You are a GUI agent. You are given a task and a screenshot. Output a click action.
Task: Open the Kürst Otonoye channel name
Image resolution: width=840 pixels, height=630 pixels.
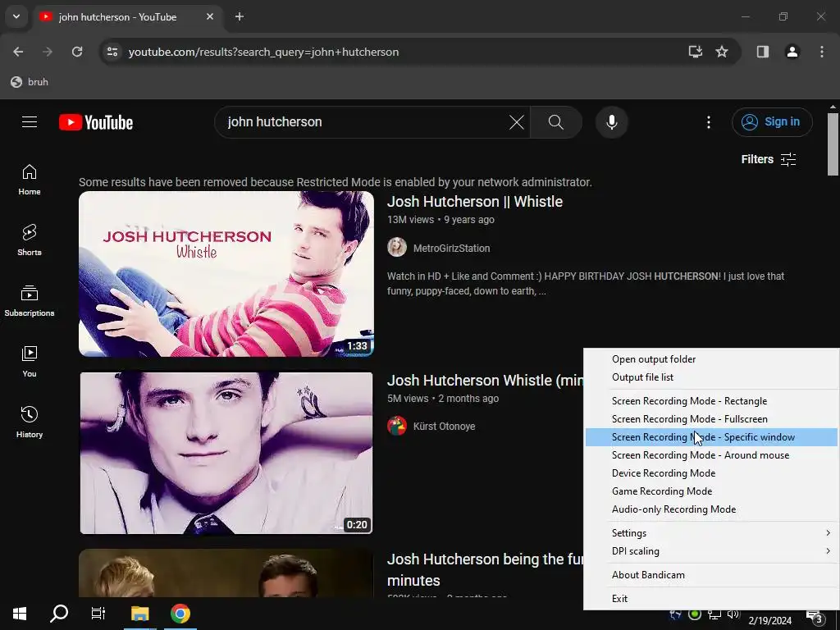[444, 427]
